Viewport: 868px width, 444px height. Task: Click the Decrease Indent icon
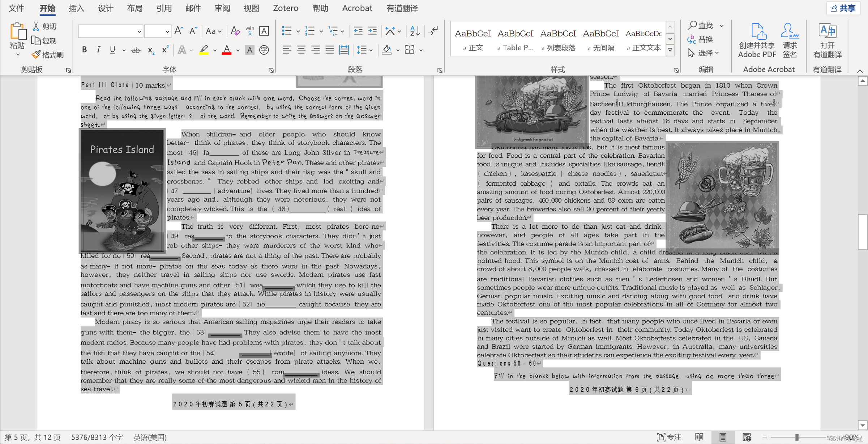point(358,31)
